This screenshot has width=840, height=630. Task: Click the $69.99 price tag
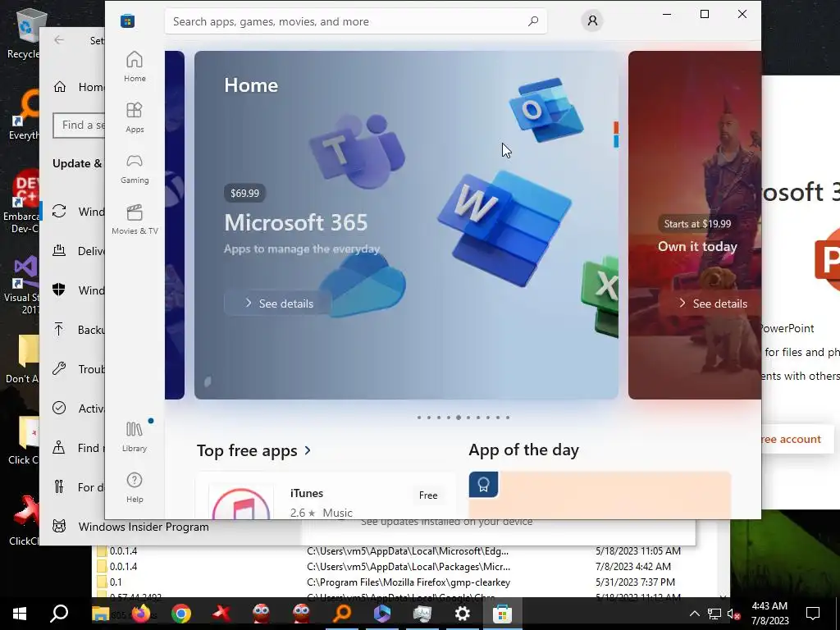point(244,193)
